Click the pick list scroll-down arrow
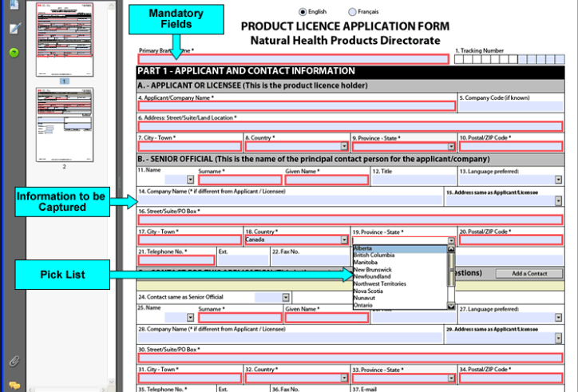The width and height of the screenshot is (578, 392). 451,306
